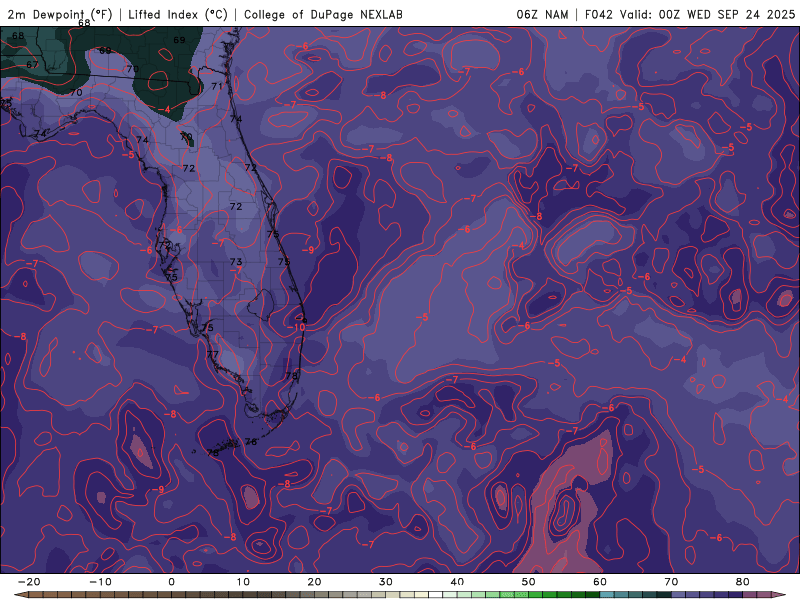The width and height of the screenshot is (800, 600).
Task: Click the 76 dewpoint value near the Keys
Action: (x=251, y=442)
